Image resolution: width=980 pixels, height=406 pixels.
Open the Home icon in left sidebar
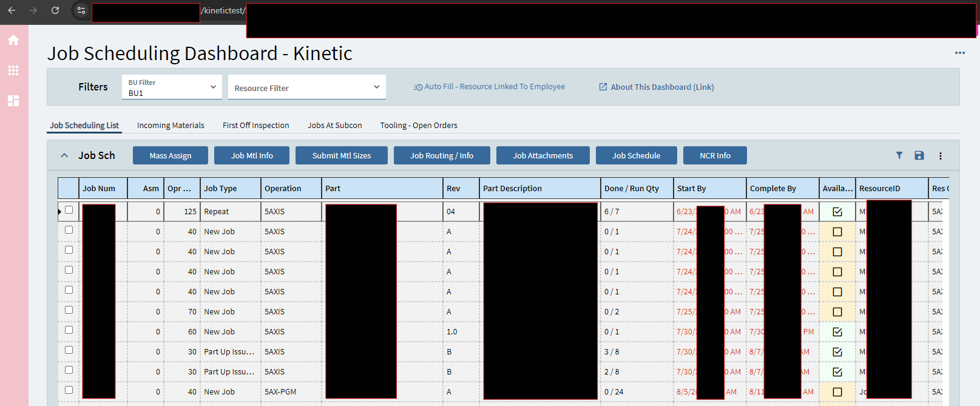[x=13, y=40]
